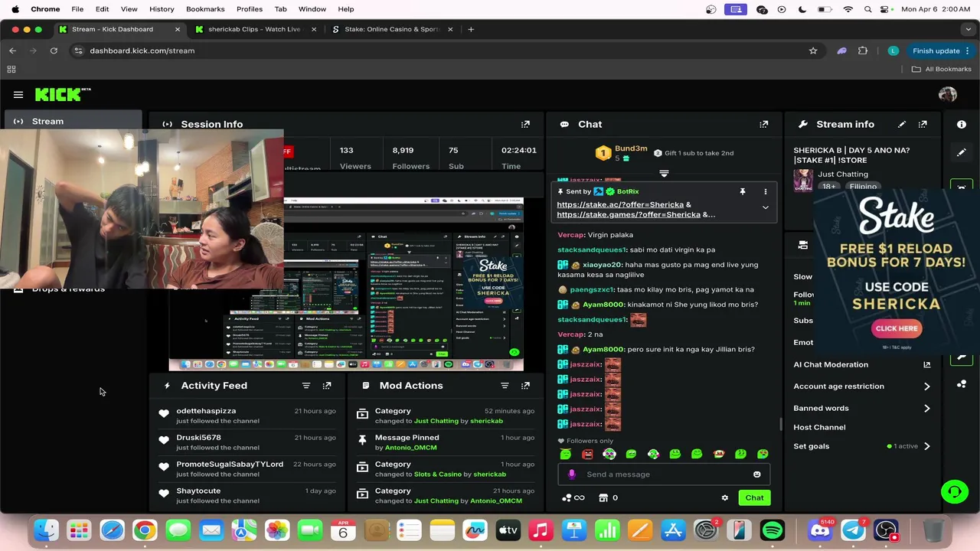Screen dimensions: 980x551
Task: Open the store icon with count 0
Action: [609, 498]
